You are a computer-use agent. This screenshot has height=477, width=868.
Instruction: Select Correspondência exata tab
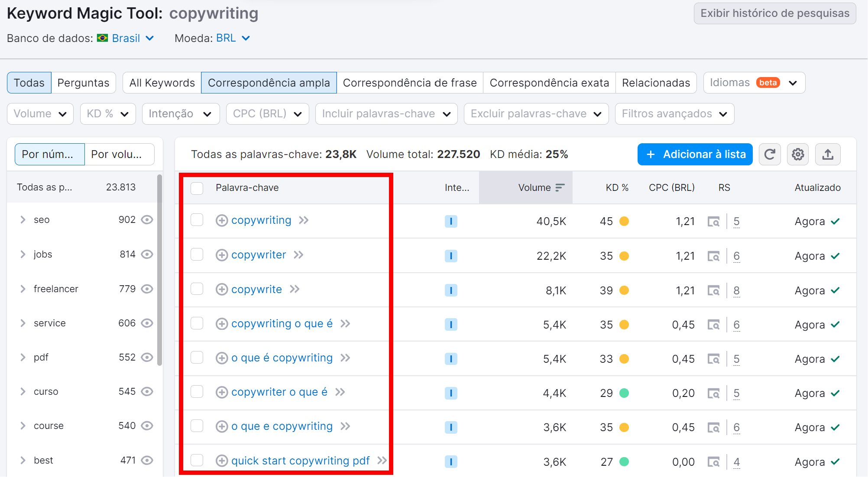[x=549, y=83]
